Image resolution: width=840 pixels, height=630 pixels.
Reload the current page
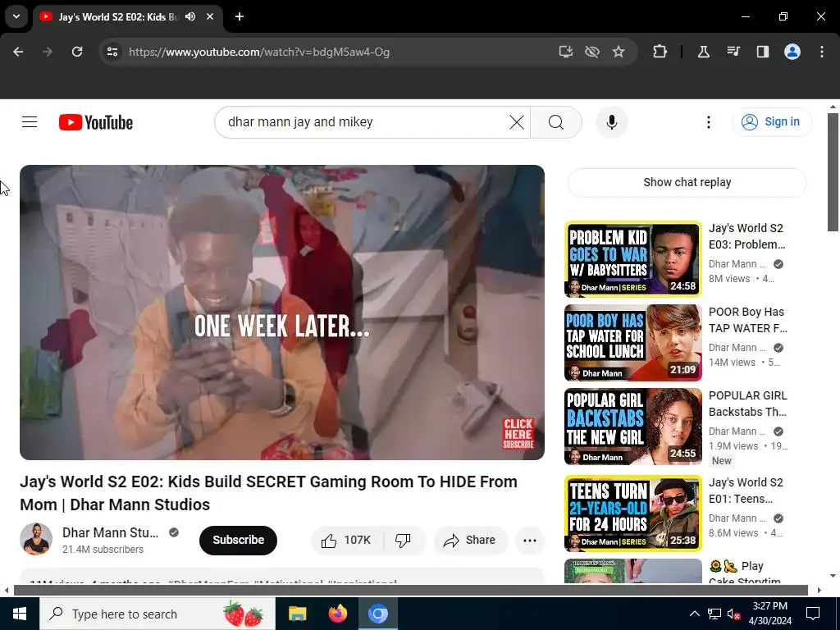click(77, 52)
